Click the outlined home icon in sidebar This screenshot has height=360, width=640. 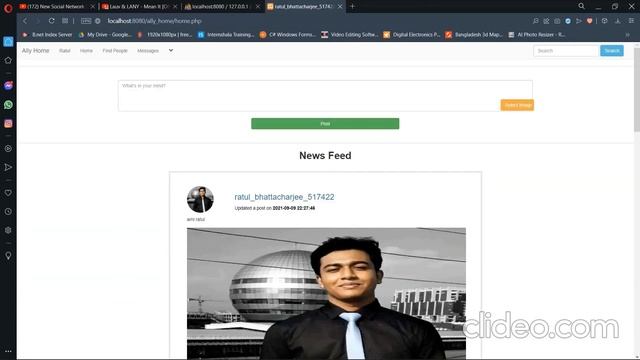click(8, 60)
